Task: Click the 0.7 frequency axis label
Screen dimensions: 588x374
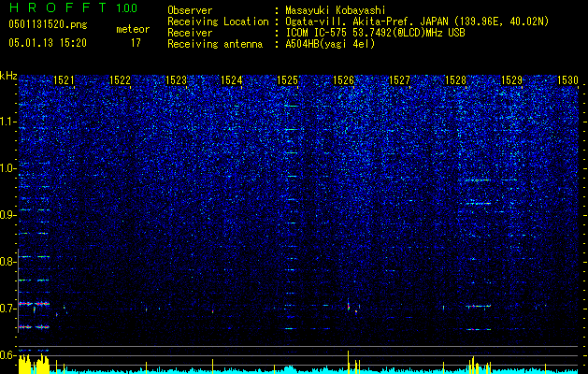Action: (x=8, y=308)
